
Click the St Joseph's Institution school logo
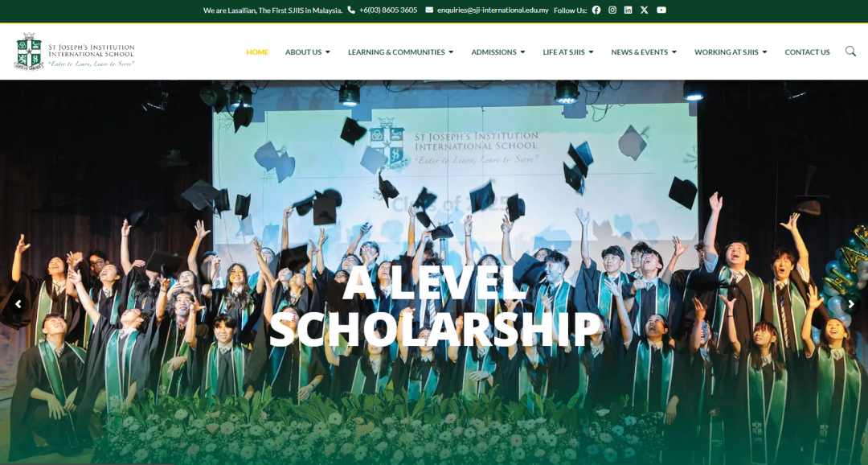point(74,51)
